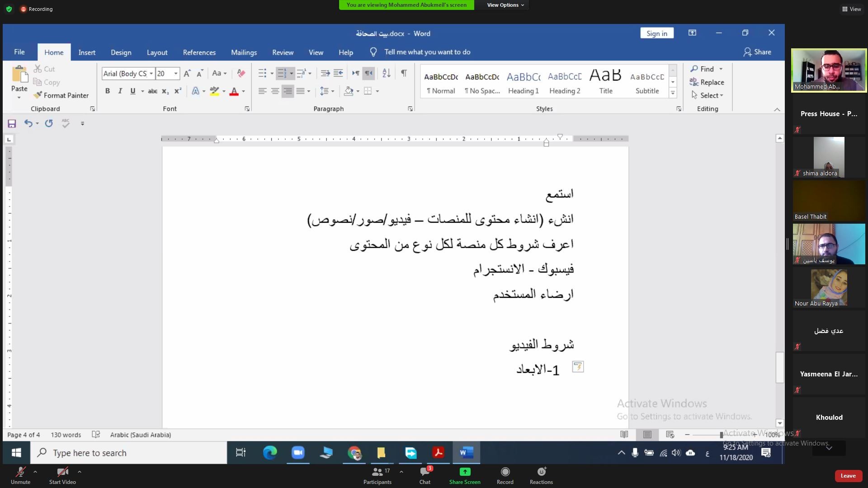The height and width of the screenshot is (488, 868).
Task: Click the Clear All Formatting eraser icon
Action: [241, 73]
